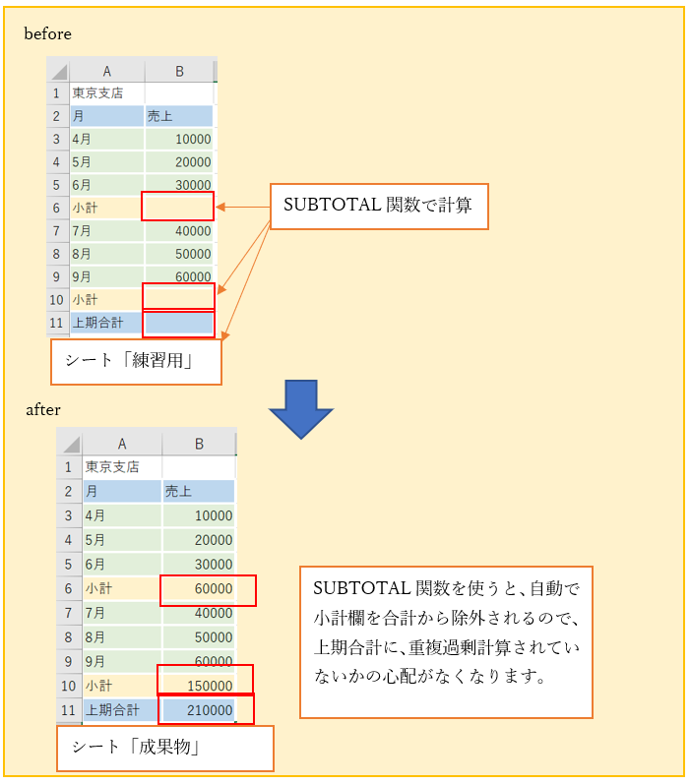
Task: Click the シート「練習用」 label box
Action: click(136, 361)
